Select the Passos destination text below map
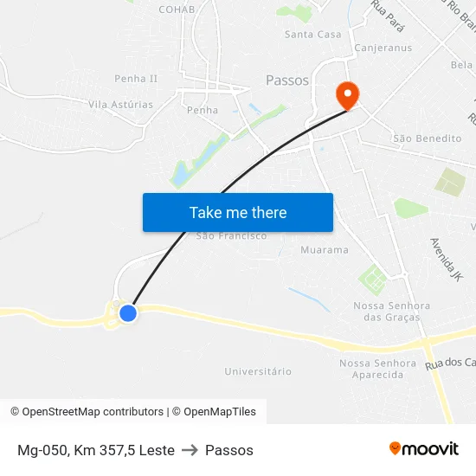Viewport: 476px width, 476px height. click(x=229, y=450)
